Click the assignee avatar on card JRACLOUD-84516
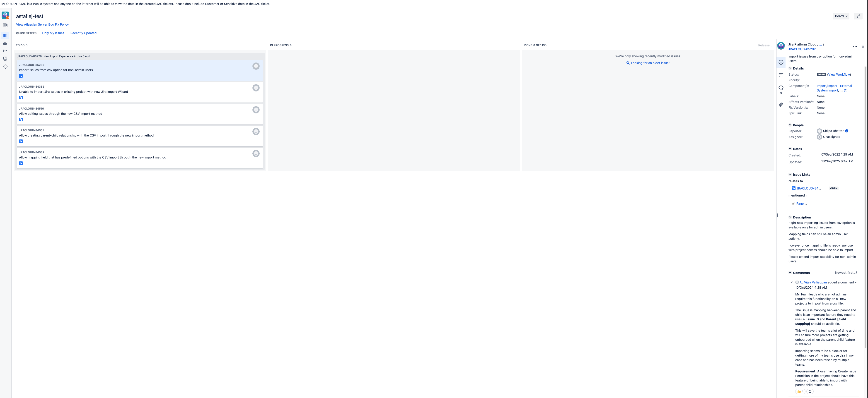This screenshot has width=868, height=398. pyautogui.click(x=256, y=110)
